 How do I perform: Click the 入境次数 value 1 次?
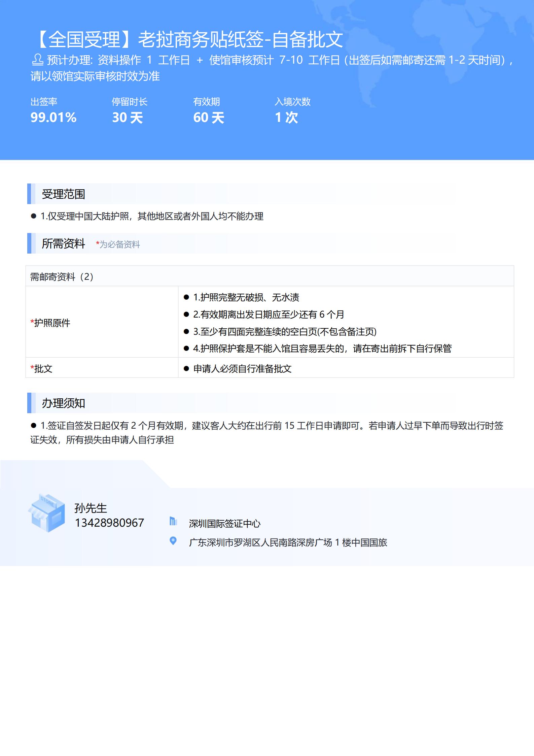pyautogui.click(x=286, y=118)
